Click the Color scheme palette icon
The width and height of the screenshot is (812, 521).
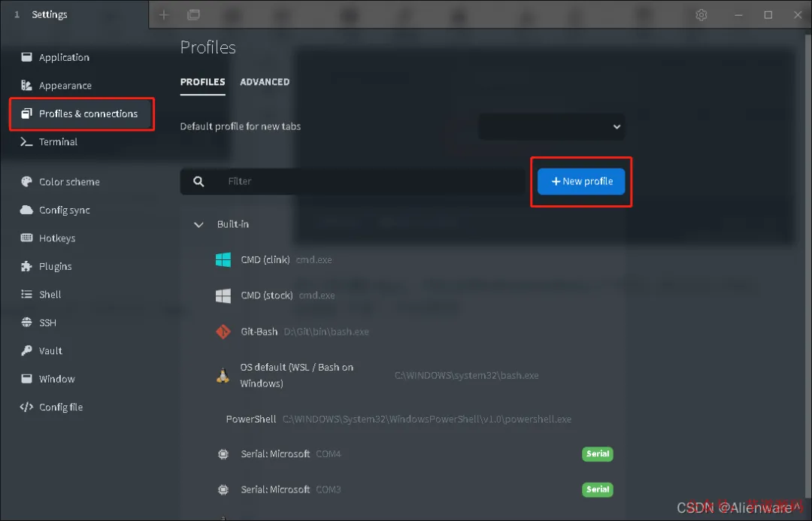26,182
